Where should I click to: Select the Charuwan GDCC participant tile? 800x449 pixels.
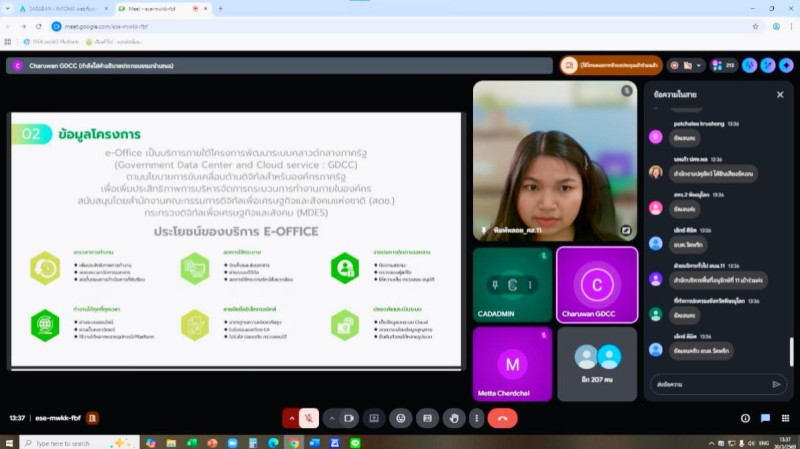[x=597, y=284]
